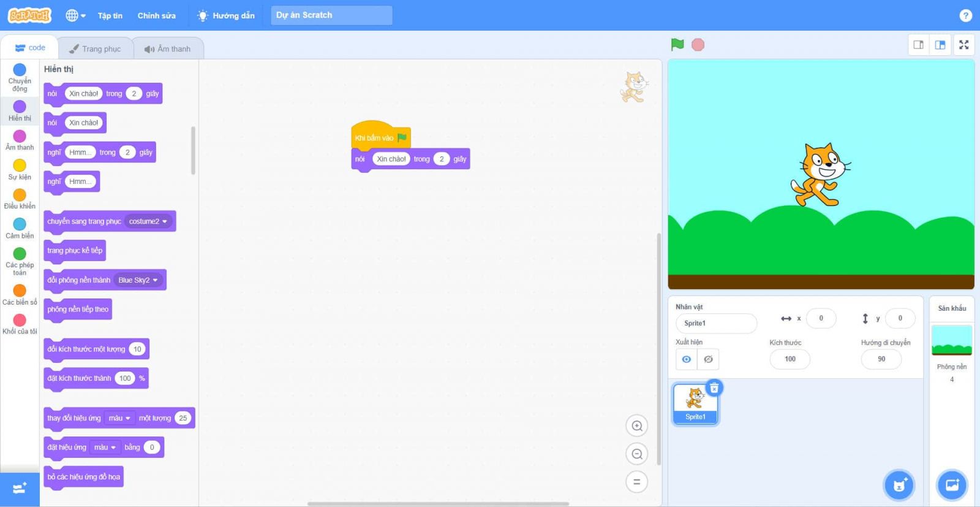The image size is (980, 507).
Task: Select the Các biến số category
Action: [x=20, y=295]
